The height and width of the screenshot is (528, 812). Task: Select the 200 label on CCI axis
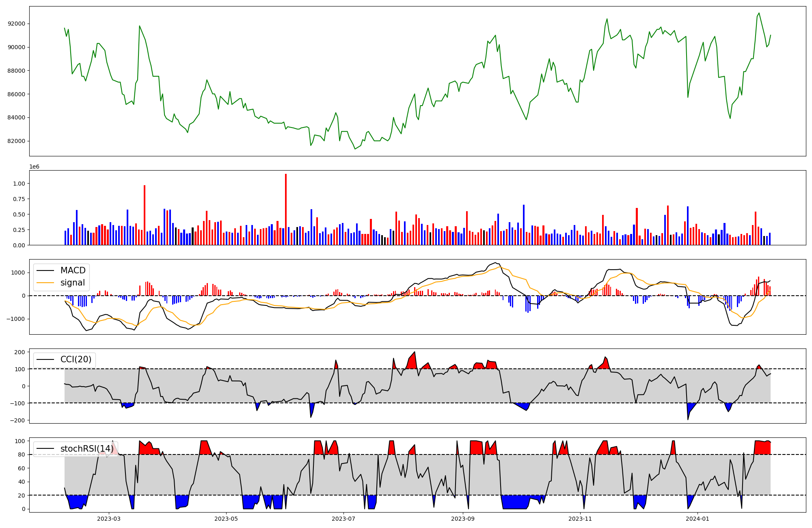[x=20, y=352]
